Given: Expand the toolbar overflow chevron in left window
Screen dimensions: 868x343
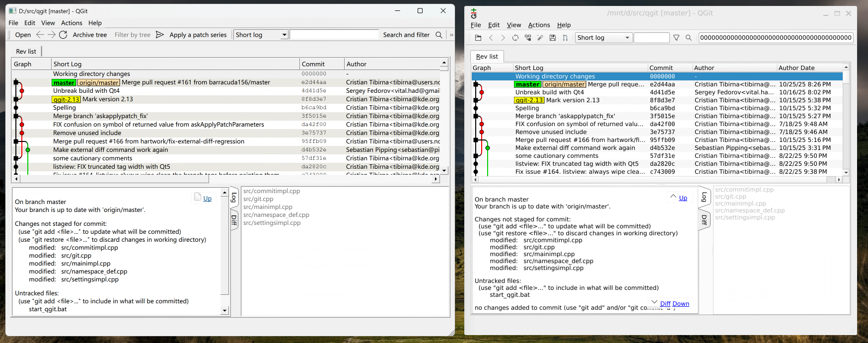Looking at the screenshot, I should coord(451,35).
